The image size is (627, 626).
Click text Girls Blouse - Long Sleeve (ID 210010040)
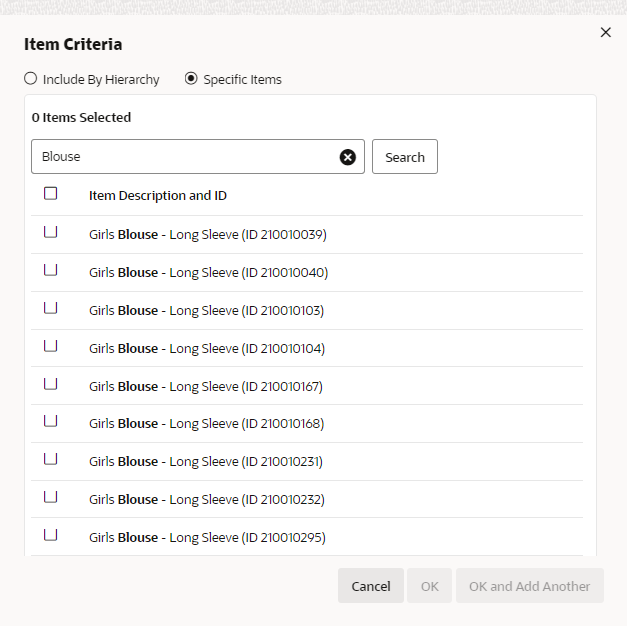coord(208,272)
